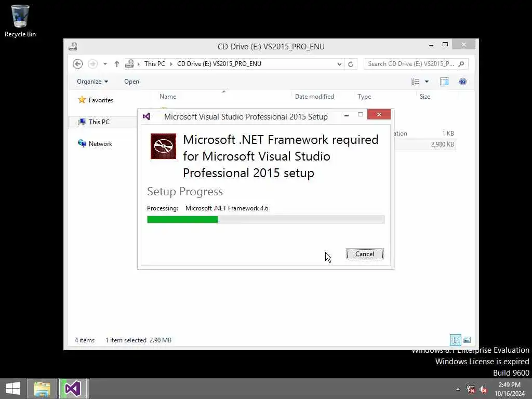
Task: Click Visual Studio setup taskbar button
Action: (73, 389)
